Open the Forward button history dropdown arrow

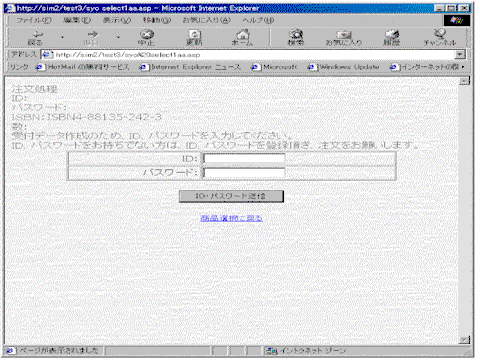(x=118, y=37)
